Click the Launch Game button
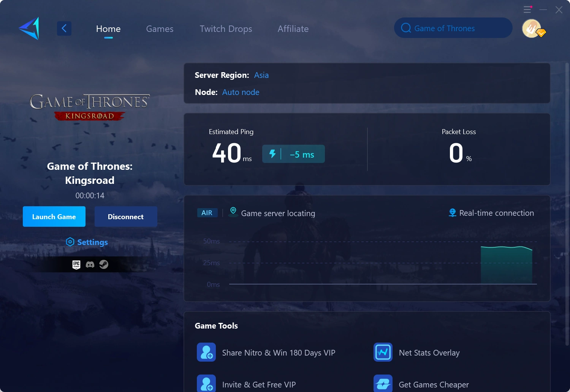The height and width of the screenshot is (392, 570). point(54,217)
